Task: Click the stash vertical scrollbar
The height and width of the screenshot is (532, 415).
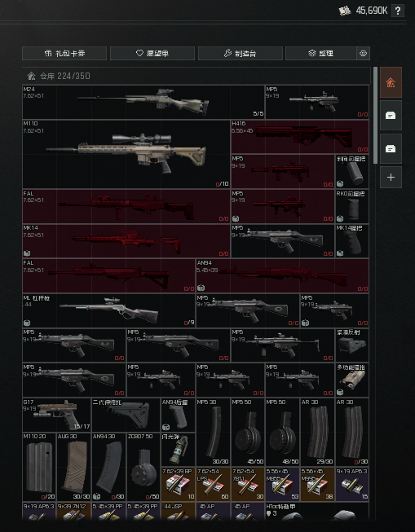Action: pyautogui.click(x=375, y=116)
